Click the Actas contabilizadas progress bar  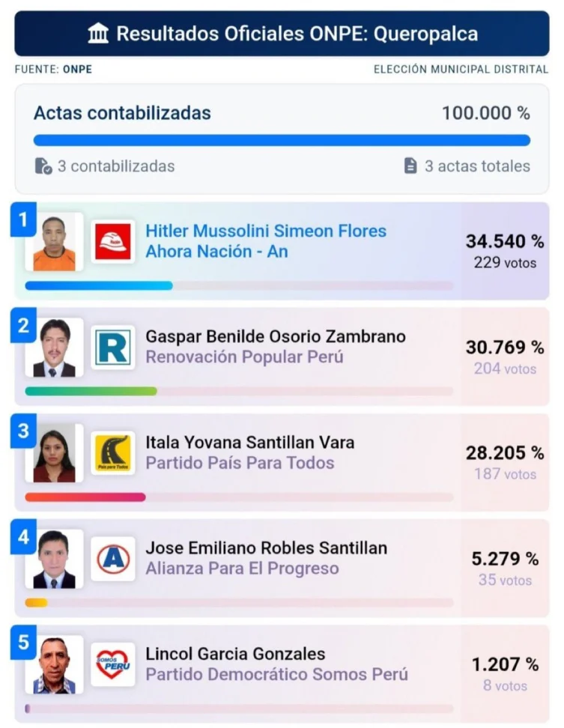pyautogui.click(x=282, y=140)
